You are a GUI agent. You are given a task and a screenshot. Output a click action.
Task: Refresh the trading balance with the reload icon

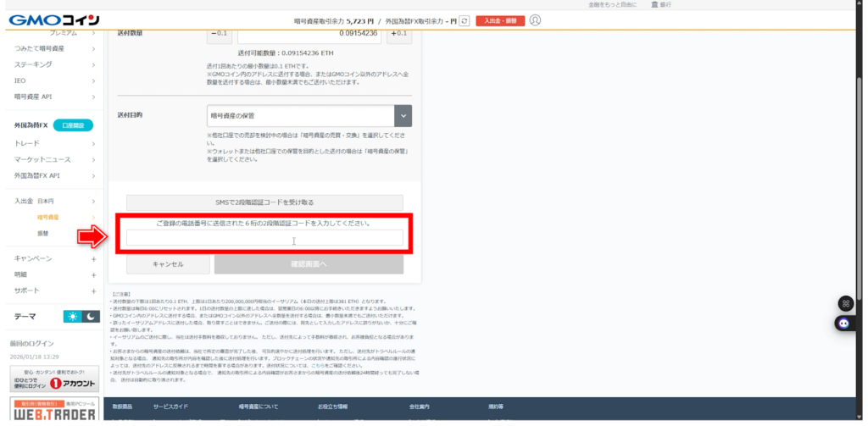464,20
